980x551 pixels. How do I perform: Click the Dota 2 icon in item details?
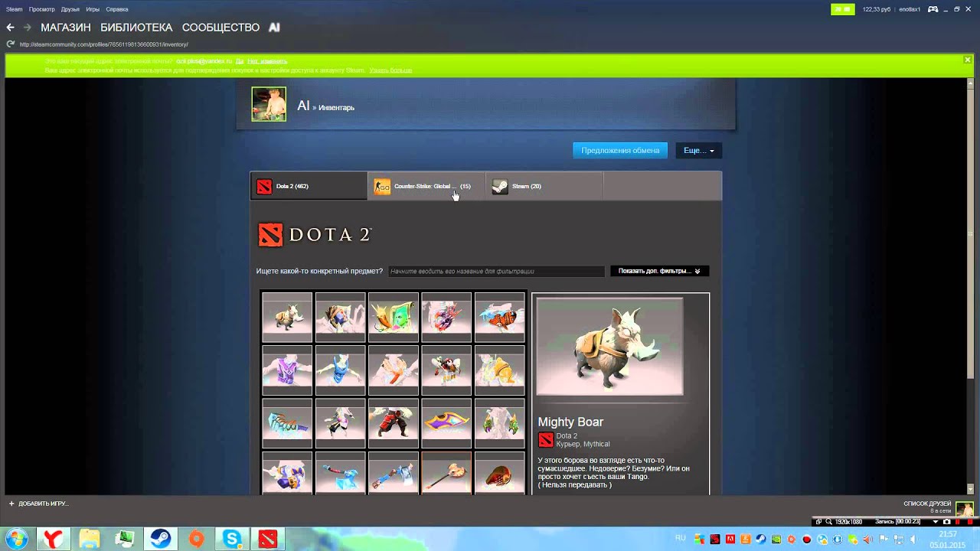click(545, 439)
